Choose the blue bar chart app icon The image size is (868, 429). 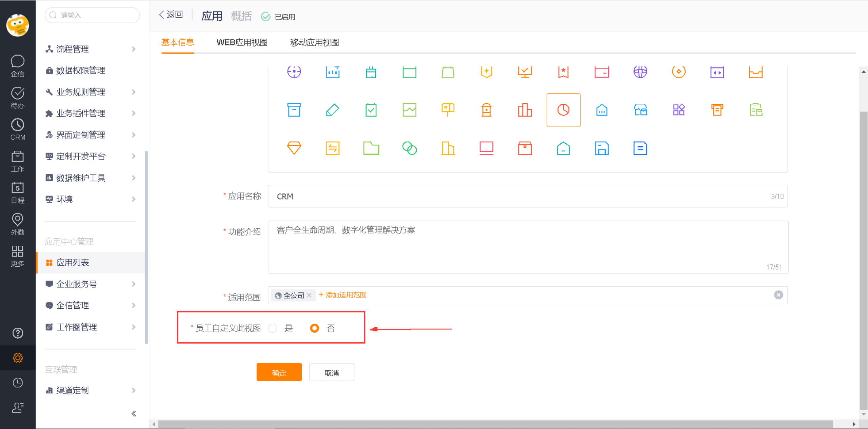coord(332,72)
